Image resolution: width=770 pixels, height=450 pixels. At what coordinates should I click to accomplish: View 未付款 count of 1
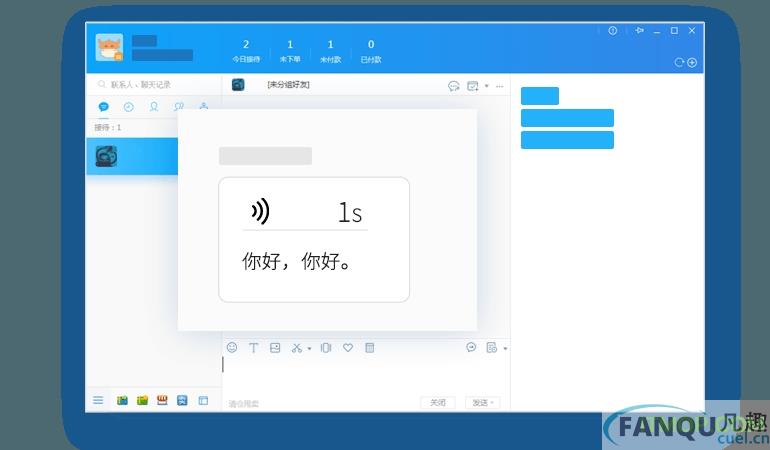pos(330,51)
